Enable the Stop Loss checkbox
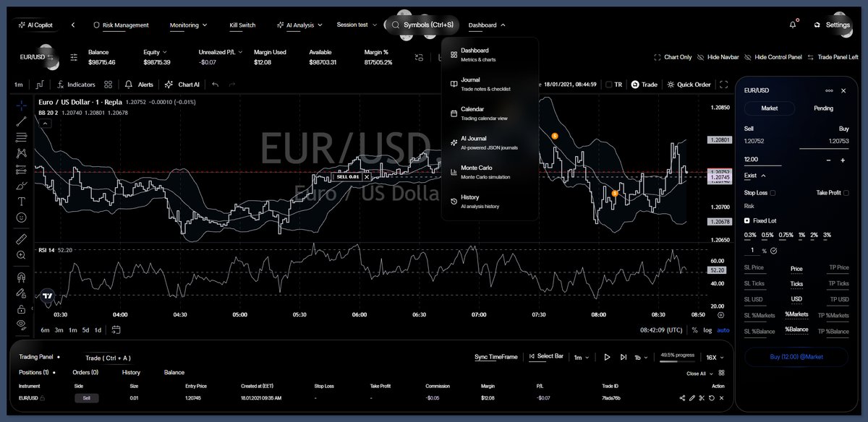 [x=773, y=193]
